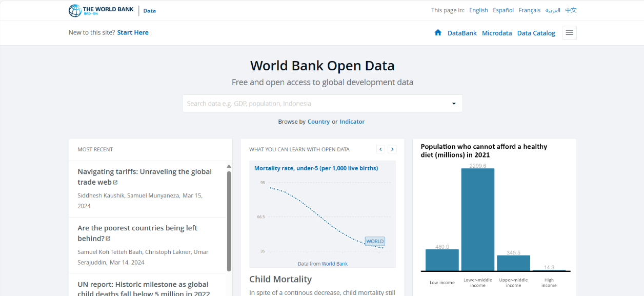Click the Upper-middle income bar

coord(513,263)
